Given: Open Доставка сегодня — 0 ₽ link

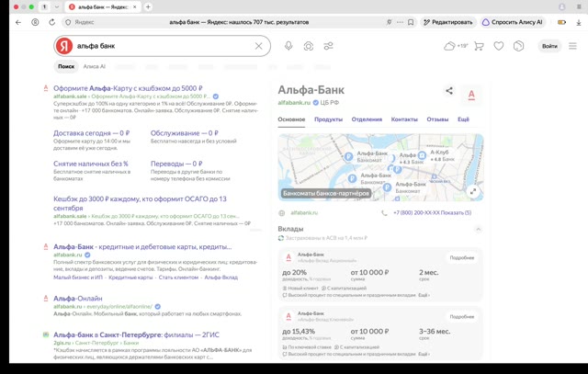Looking at the screenshot, I should click(x=92, y=133).
